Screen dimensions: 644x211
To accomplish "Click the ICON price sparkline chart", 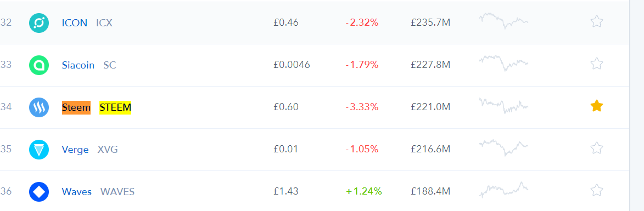I will pos(503,20).
